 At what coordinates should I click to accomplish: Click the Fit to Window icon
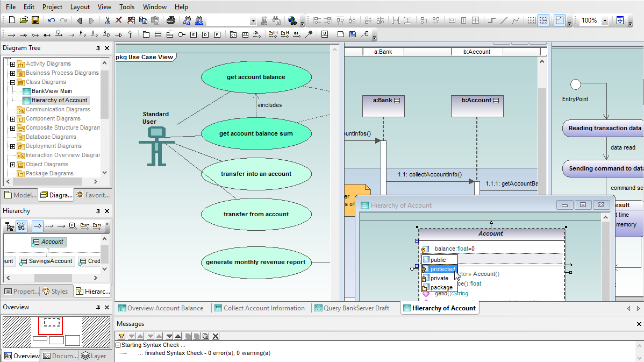point(620,20)
